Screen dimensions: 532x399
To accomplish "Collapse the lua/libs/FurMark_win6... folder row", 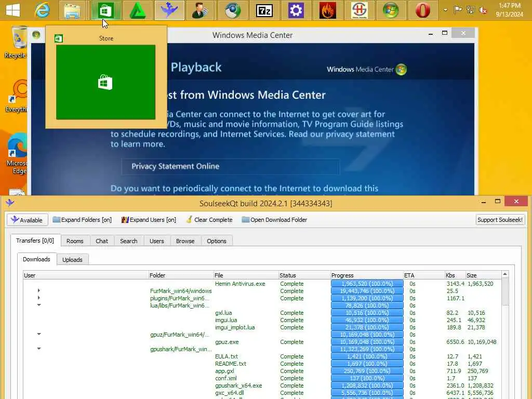I will coord(38,305).
